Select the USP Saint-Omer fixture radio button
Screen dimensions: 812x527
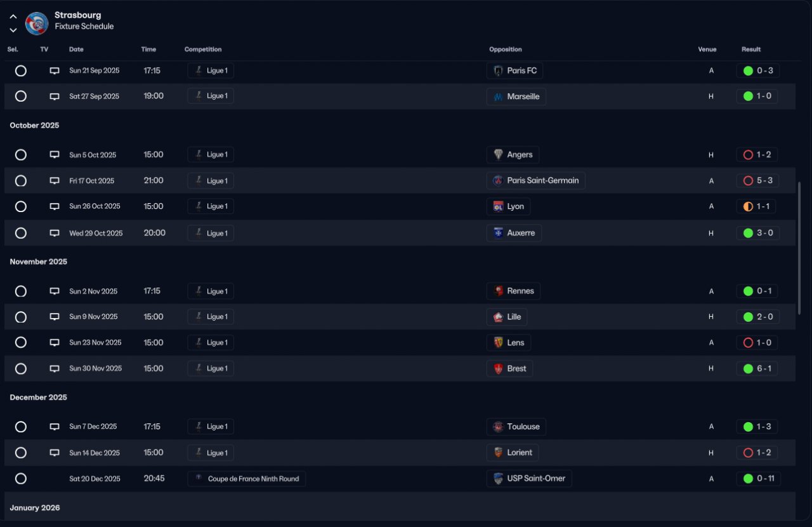click(x=21, y=479)
